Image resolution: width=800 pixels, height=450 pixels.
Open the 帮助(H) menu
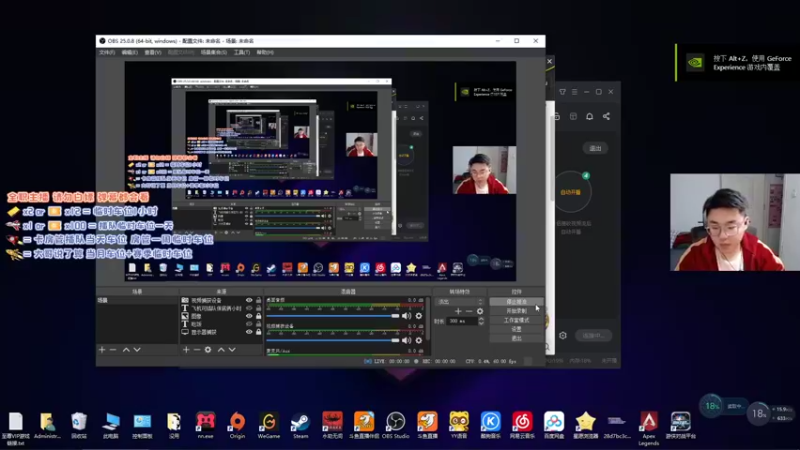point(265,53)
